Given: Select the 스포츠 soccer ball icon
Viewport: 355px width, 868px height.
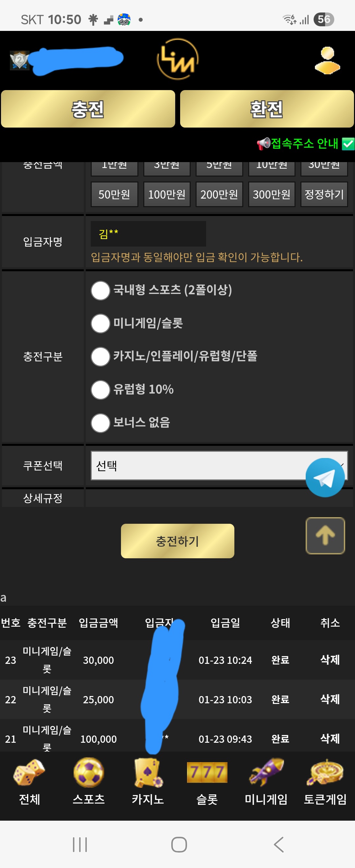Looking at the screenshot, I should tap(88, 773).
